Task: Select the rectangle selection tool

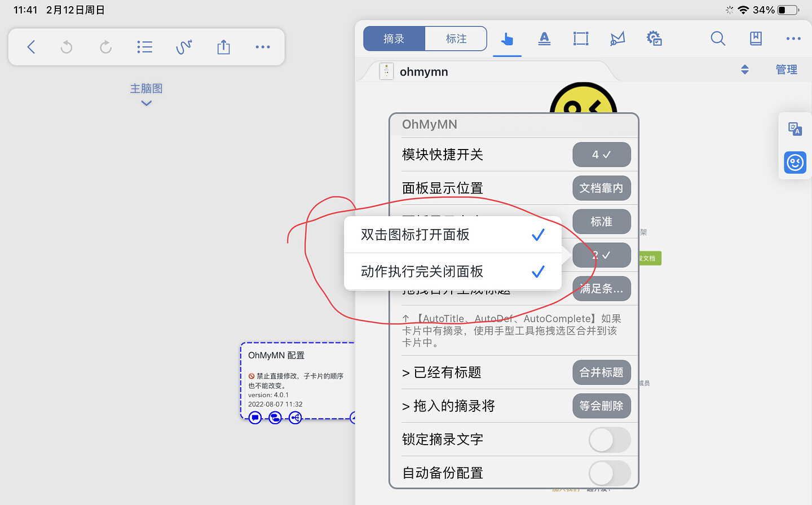Action: [581, 38]
